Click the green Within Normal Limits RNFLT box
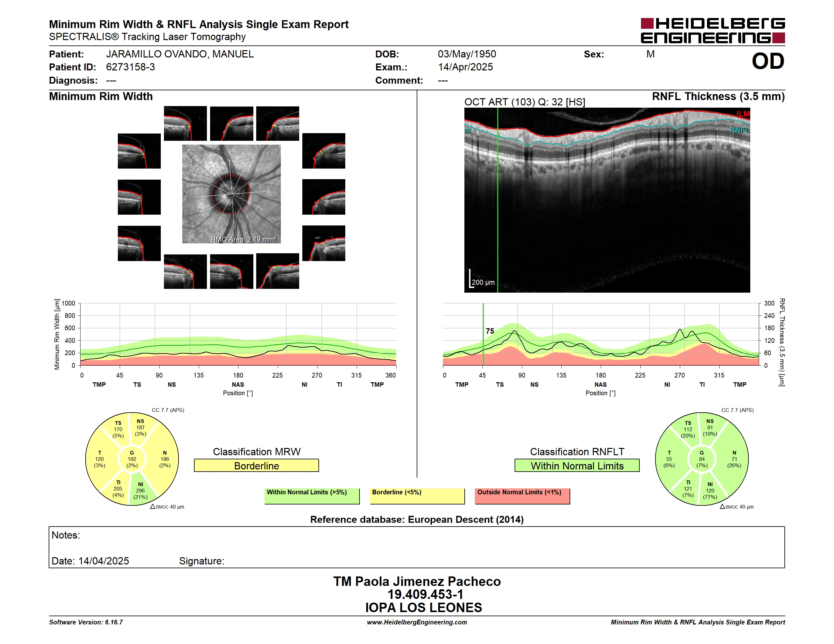Screen dimensions: 834x644 point(577,465)
